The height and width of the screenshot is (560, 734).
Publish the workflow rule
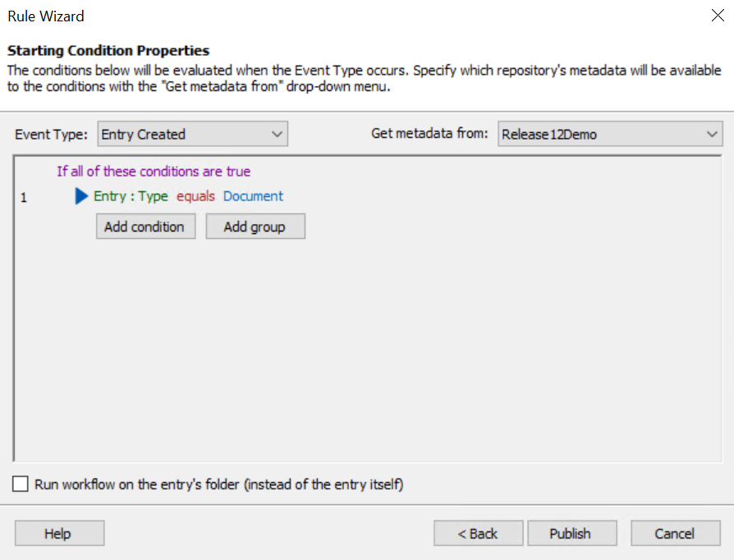(x=570, y=534)
